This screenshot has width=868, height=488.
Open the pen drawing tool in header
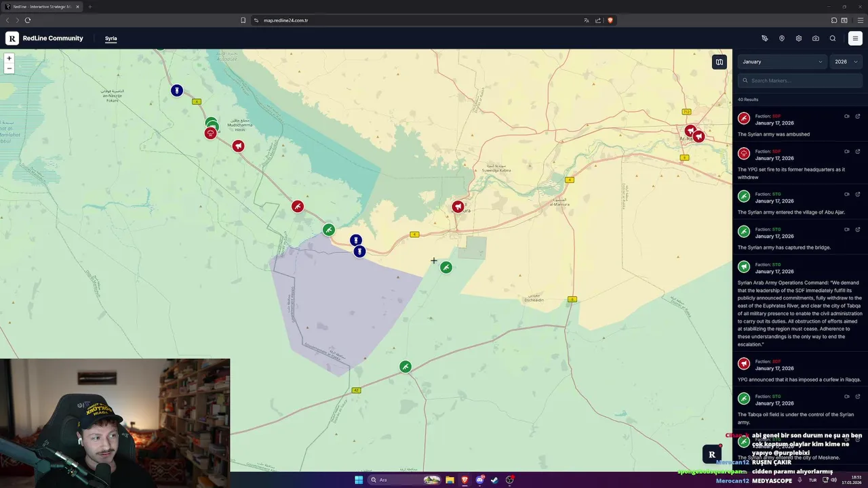pos(765,39)
